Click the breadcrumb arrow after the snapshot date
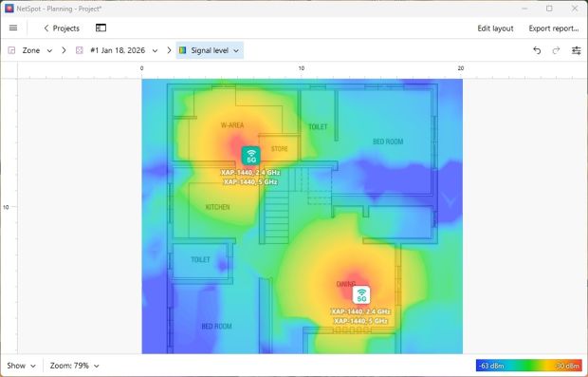The width and height of the screenshot is (588, 377). pyautogui.click(x=169, y=50)
